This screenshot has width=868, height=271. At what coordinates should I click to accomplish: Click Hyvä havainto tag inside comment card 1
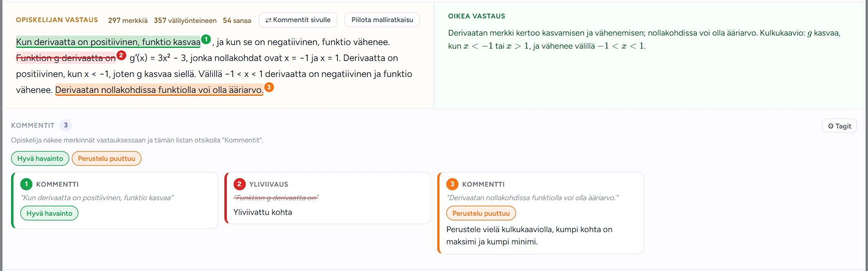[x=49, y=213]
